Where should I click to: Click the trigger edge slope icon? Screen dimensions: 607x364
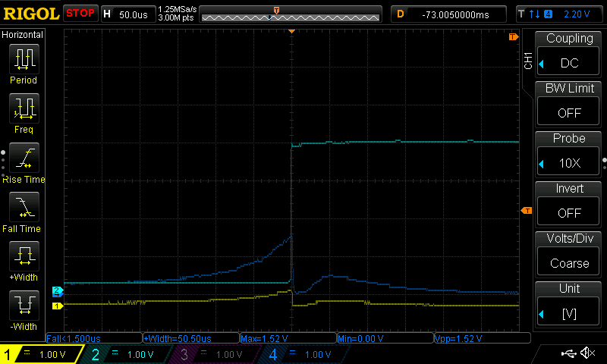tap(535, 14)
